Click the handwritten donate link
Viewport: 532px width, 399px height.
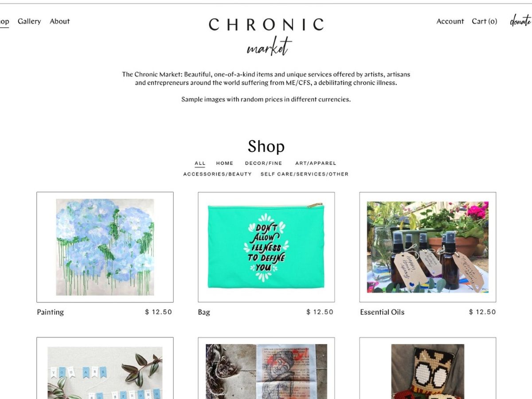click(x=520, y=21)
